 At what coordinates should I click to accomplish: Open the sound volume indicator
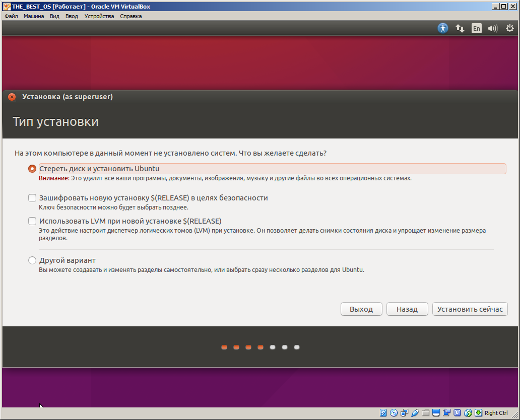(493, 28)
